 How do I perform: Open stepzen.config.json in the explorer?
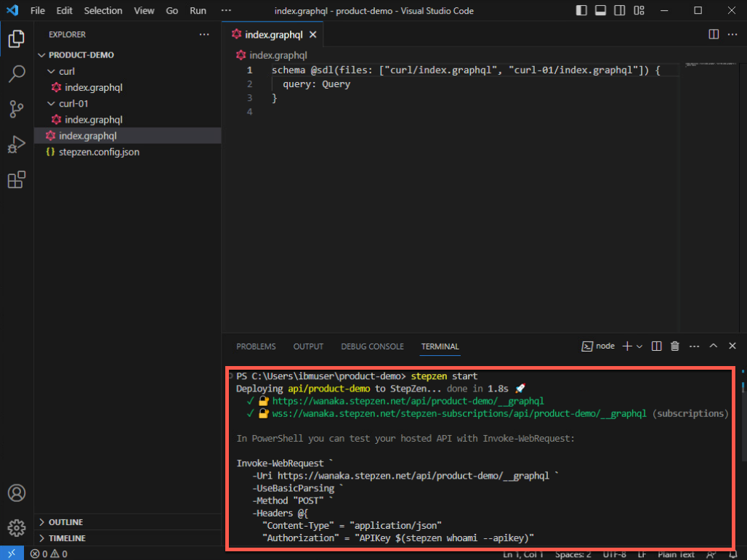[98, 152]
